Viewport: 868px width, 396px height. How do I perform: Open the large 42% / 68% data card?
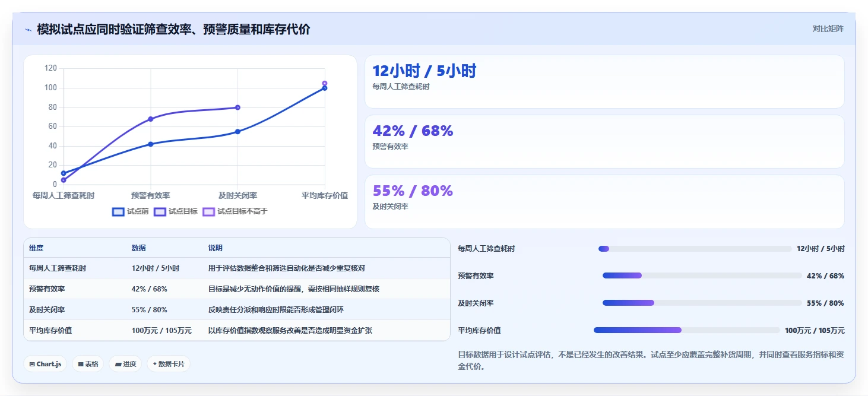tap(604, 142)
